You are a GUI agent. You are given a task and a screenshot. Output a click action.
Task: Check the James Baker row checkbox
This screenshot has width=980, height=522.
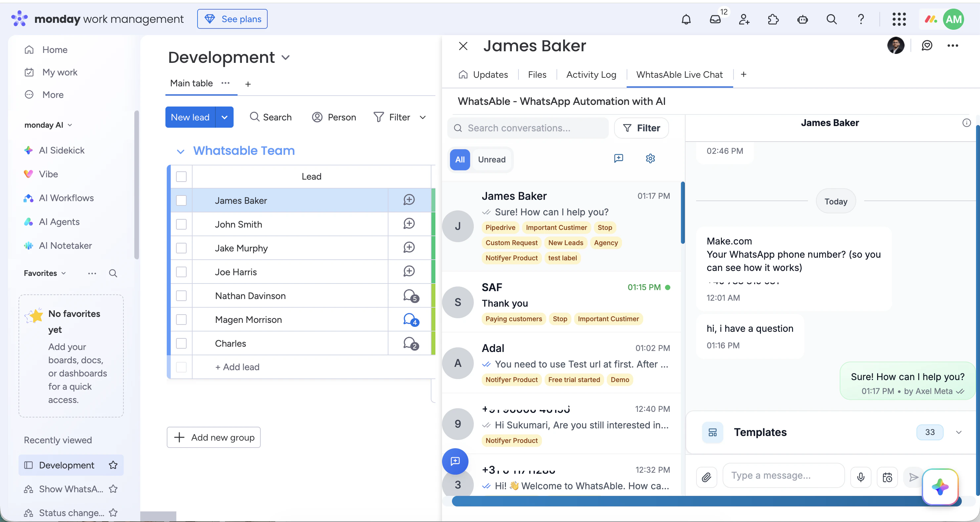point(181,200)
